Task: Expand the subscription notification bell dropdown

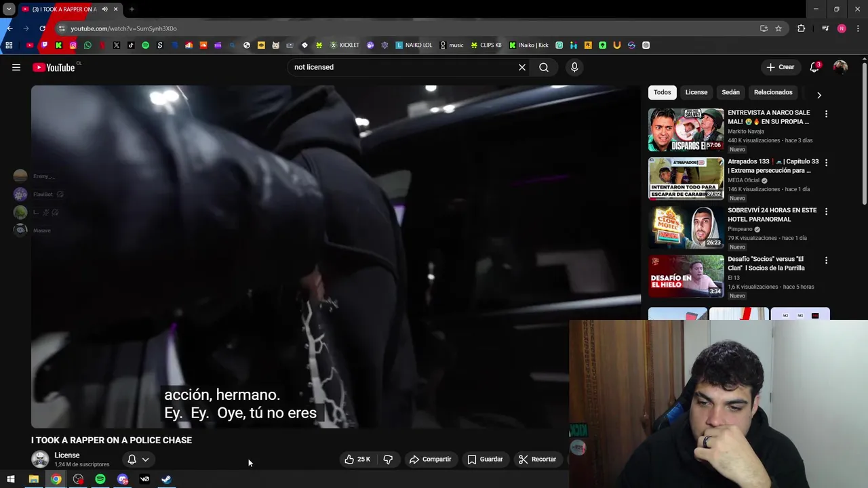Action: point(138,460)
